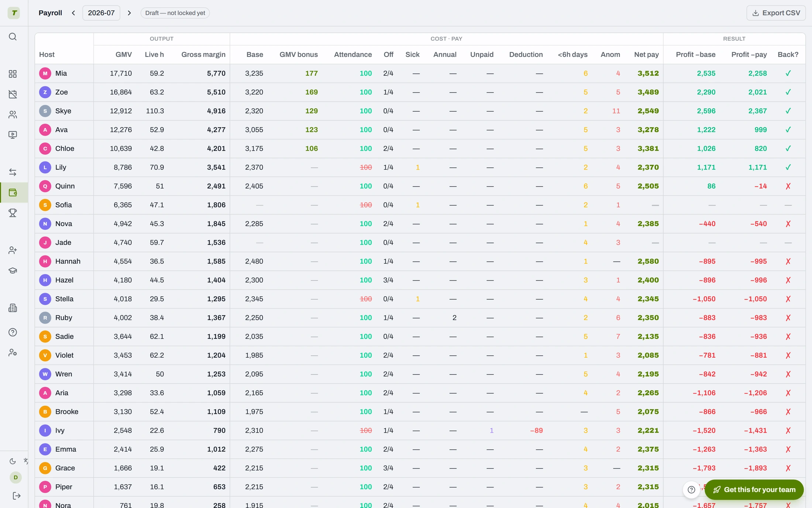
Task: Click the Export CSV button
Action: pos(776,13)
